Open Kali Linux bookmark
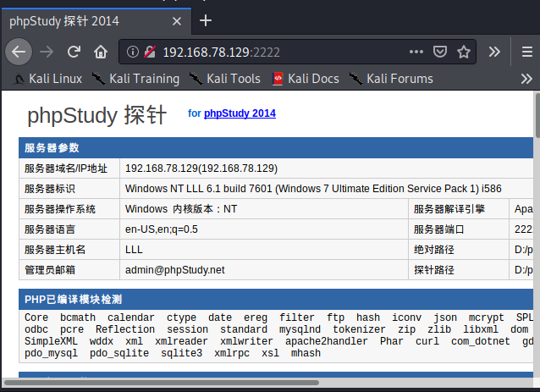540x392 pixels. (48, 79)
